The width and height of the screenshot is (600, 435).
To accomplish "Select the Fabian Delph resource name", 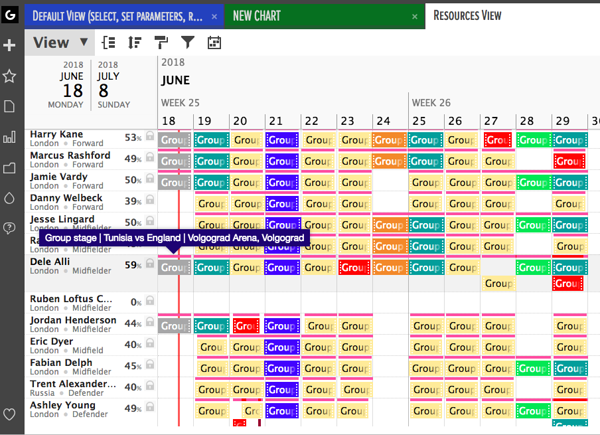I will point(61,362).
